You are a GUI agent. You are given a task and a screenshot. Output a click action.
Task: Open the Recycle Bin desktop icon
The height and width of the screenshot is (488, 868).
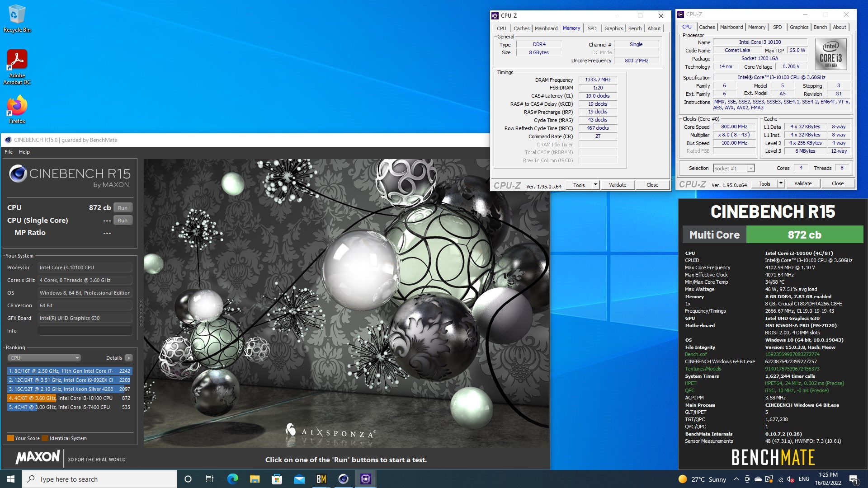[x=17, y=19]
